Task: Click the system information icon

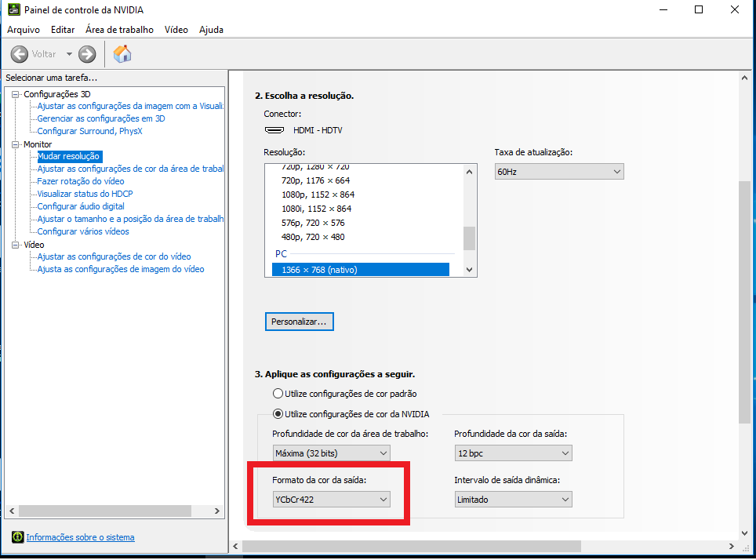Action: tap(18, 536)
